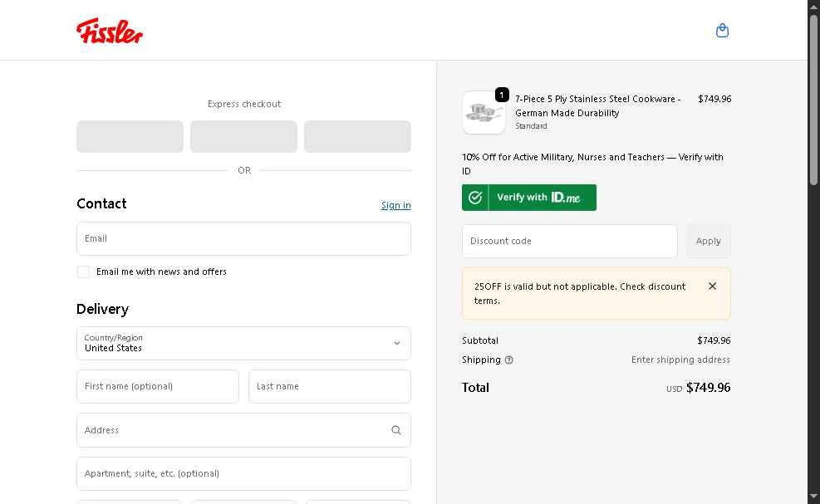The height and width of the screenshot is (504, 820).
Task: Focus the Discount code field
Action: [x=569, y=241]
